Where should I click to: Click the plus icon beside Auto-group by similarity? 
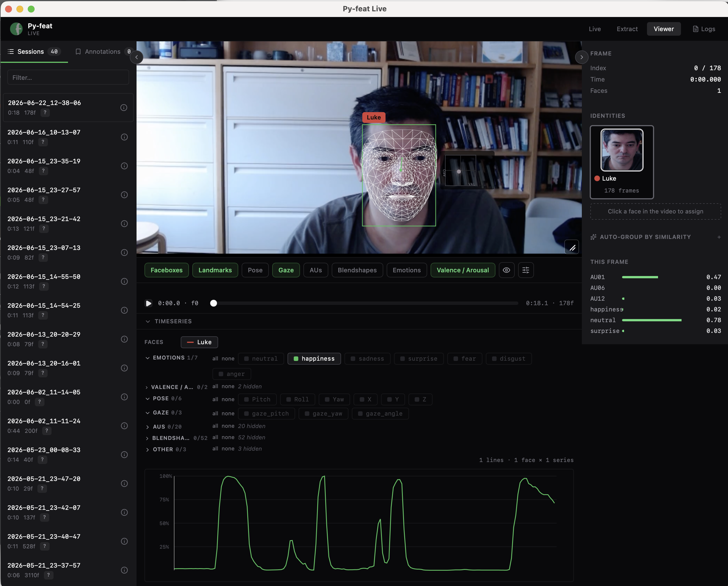[x=719, y=237]
